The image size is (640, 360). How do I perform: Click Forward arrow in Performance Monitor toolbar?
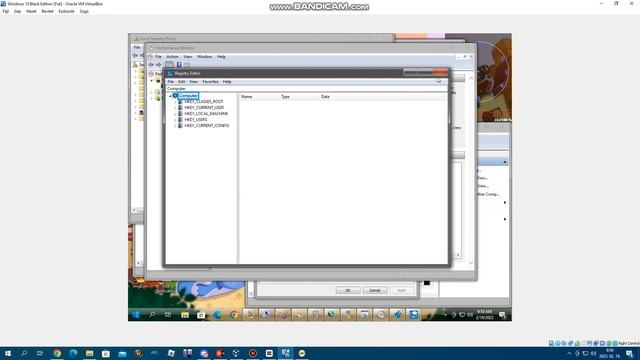coord(159,65)
